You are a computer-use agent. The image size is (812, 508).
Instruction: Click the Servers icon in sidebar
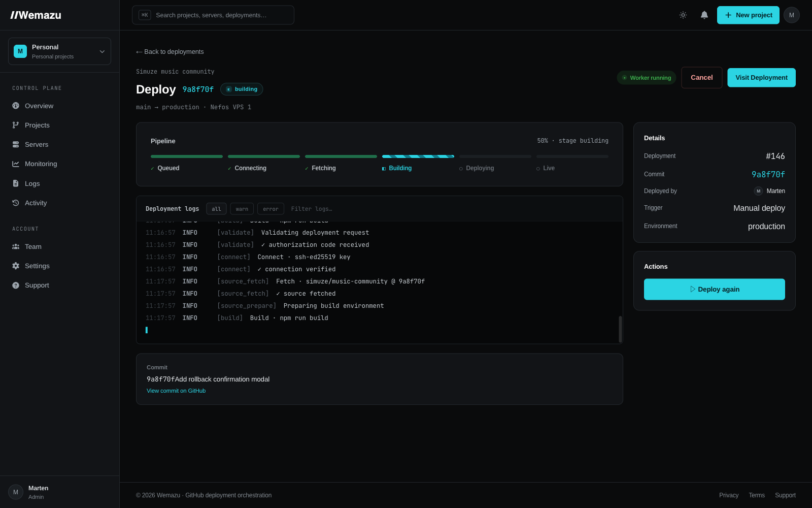tap(16, 144)
